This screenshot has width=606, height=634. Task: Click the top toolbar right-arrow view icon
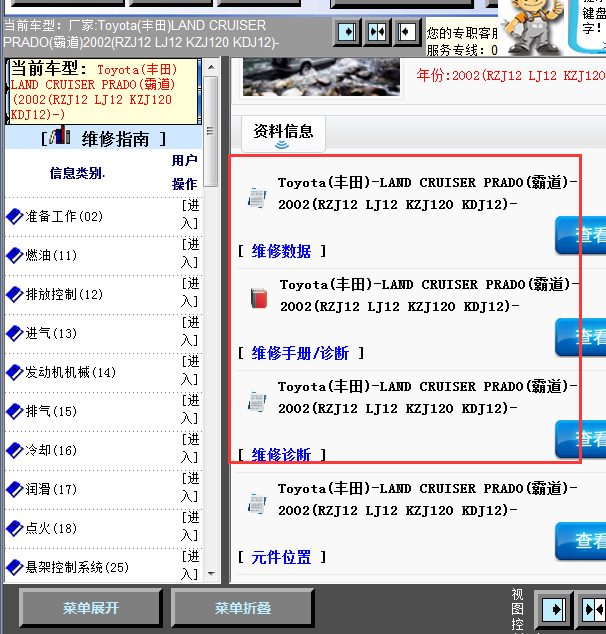tap(347, 32)
